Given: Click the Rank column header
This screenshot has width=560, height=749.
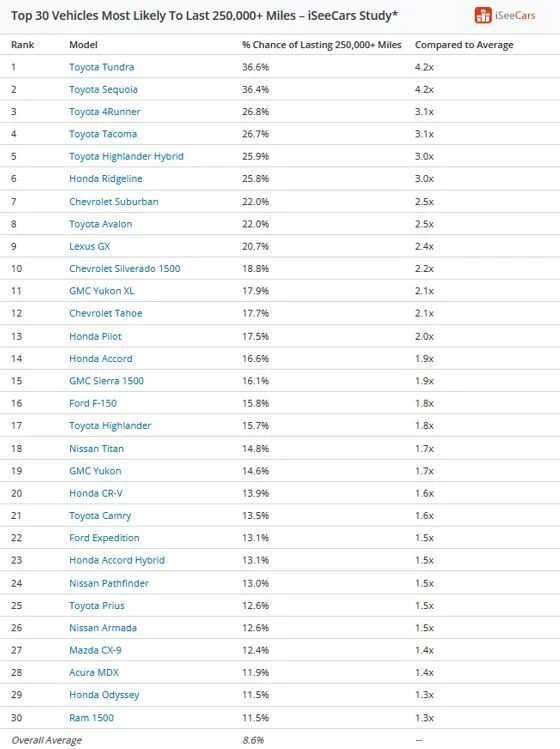Looking at the screenshot, I should [x=22, y=45].
